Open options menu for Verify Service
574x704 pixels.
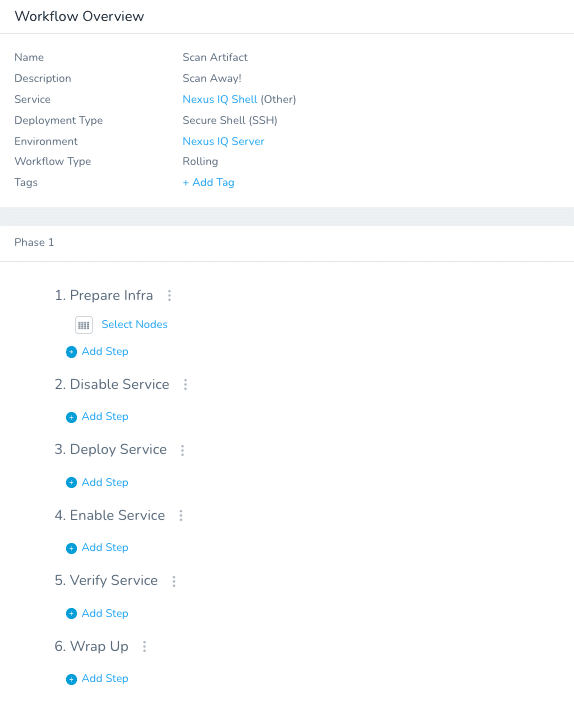[174, 581]
